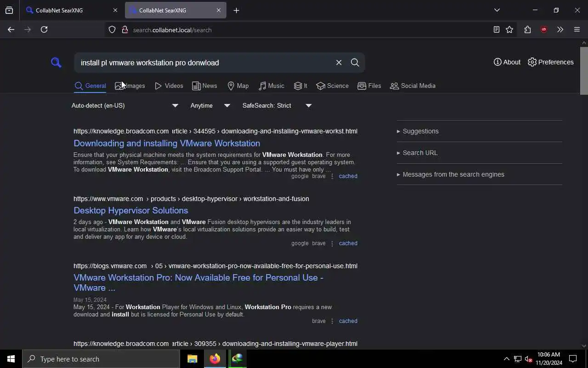This screenshot has width=588, height=368.
Task: Open options menu dots for blogs.vmware.com result
Action: click(x=332, y=321)
